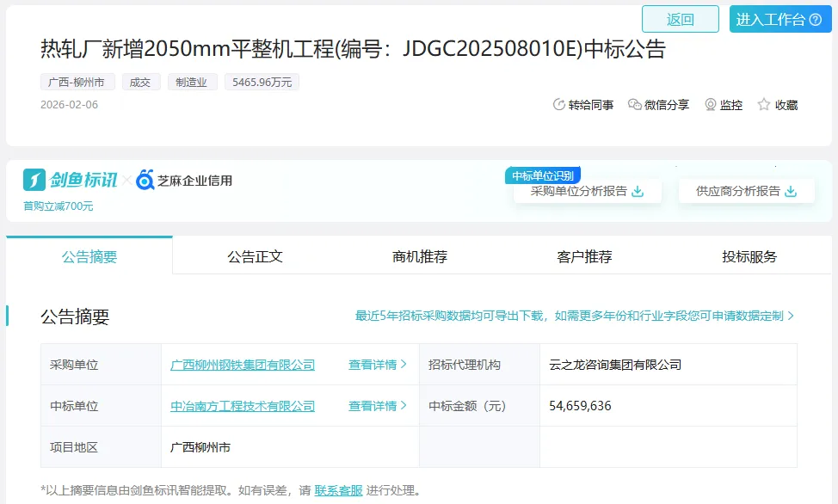The height and width of the screenshot is (504, 838).
Task: Click the 微信分享 WeChat share icon
Action: pos(635,105)
